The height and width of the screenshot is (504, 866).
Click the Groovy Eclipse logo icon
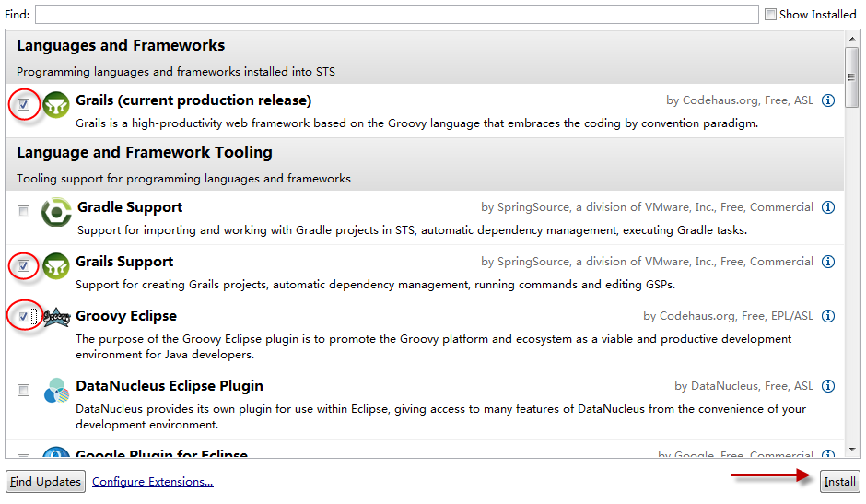56,318
